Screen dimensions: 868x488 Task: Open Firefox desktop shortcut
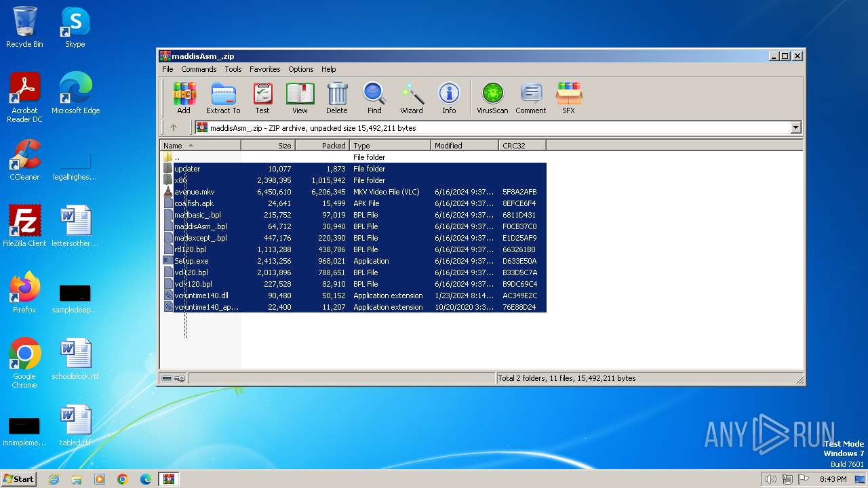(24, 293)
